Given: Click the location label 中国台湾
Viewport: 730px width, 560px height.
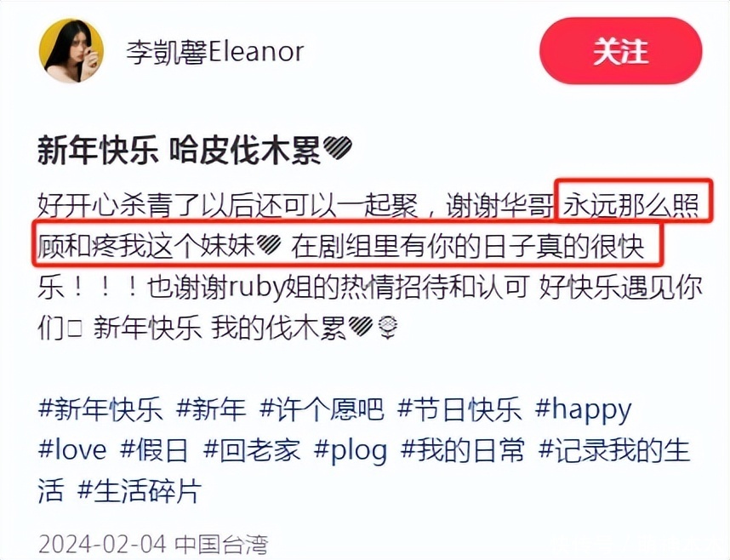Looking at the screenshot, I should [221, 544].
